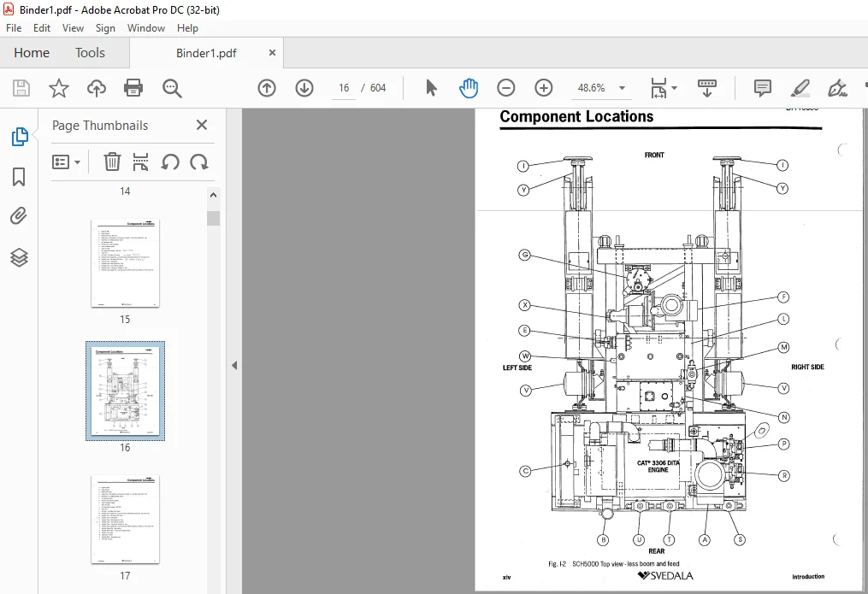Select the page 16 thumbnail

point(125,391)
